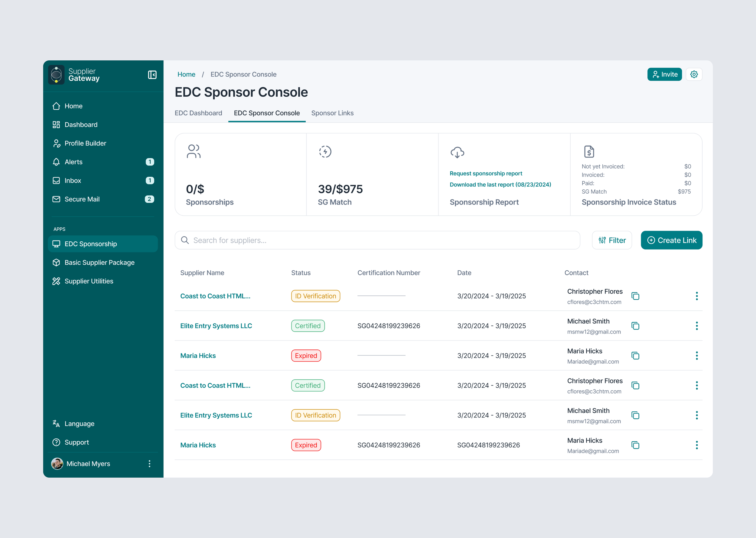Switch to EDC Dashboard tab

pos(198,113)
